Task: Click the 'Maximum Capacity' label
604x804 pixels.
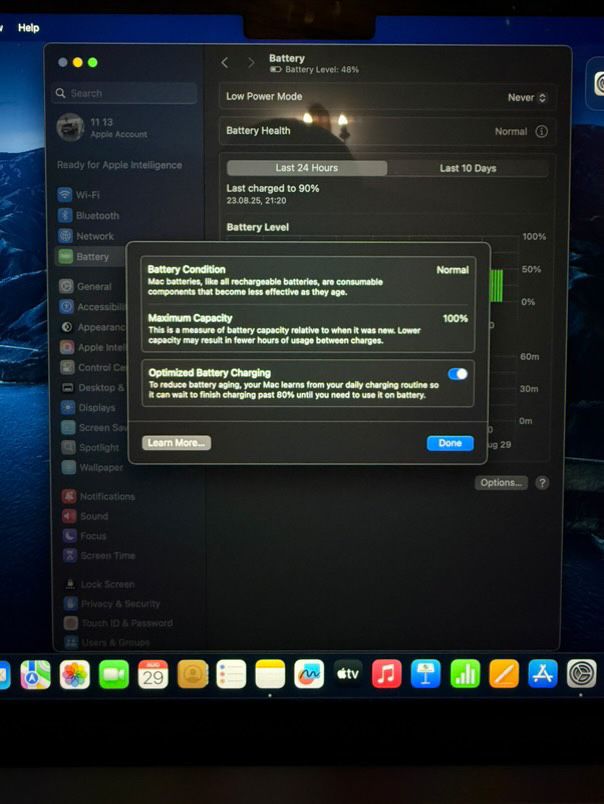Action: pos(190,318)
